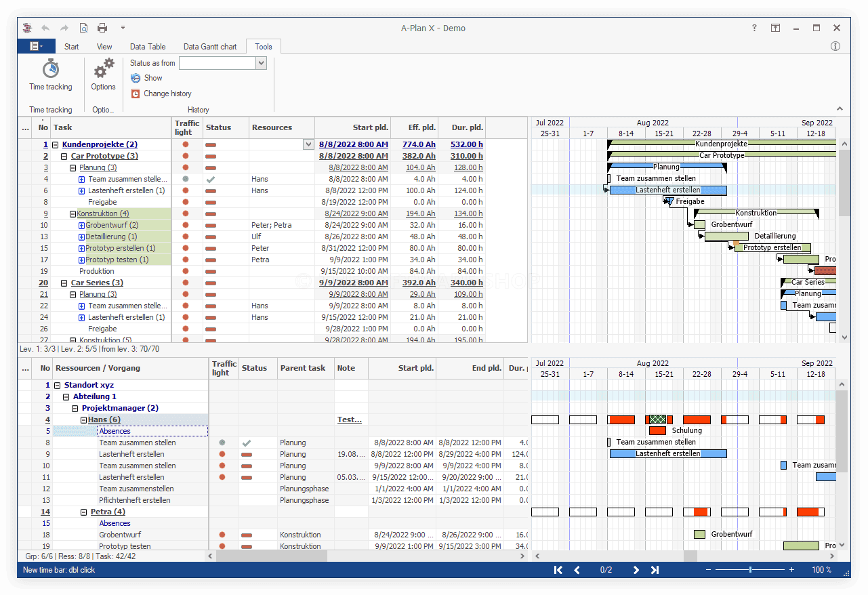Go to next page in status bar
This screenshot has width=868, height=595.
click(636, 570)
